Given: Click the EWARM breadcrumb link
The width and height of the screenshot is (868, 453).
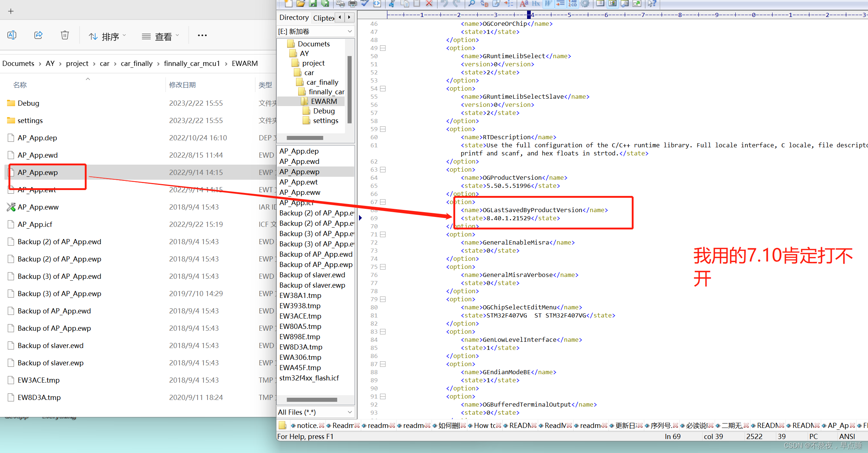Looking at the screenshot, I should pos(244,63).
